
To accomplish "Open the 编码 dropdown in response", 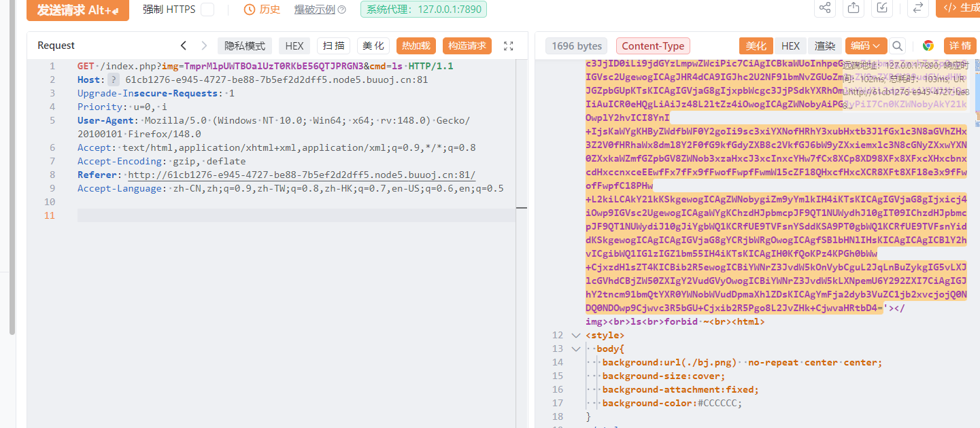I will coord(866,46).
